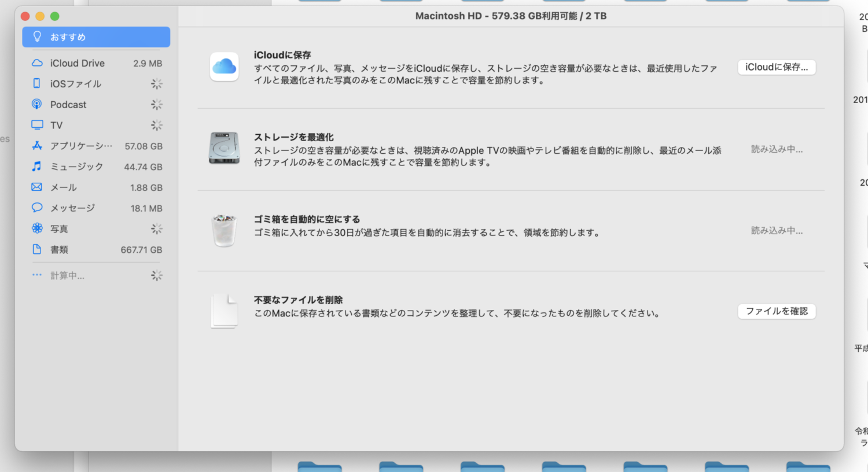Select the iOSファイル phone icon
Image resolution: width=868 pixels, height=472 pixels.
pyautogui.click(x=37, y=84)
